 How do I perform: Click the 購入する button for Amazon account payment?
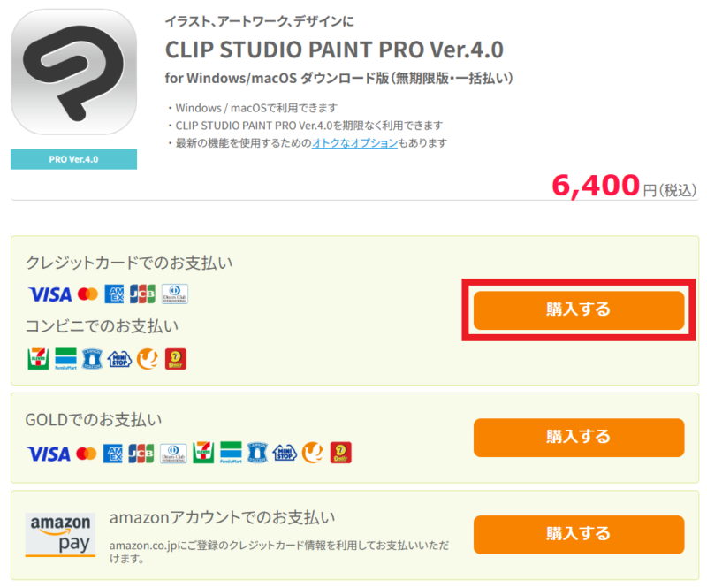click(x=579, y=535)
